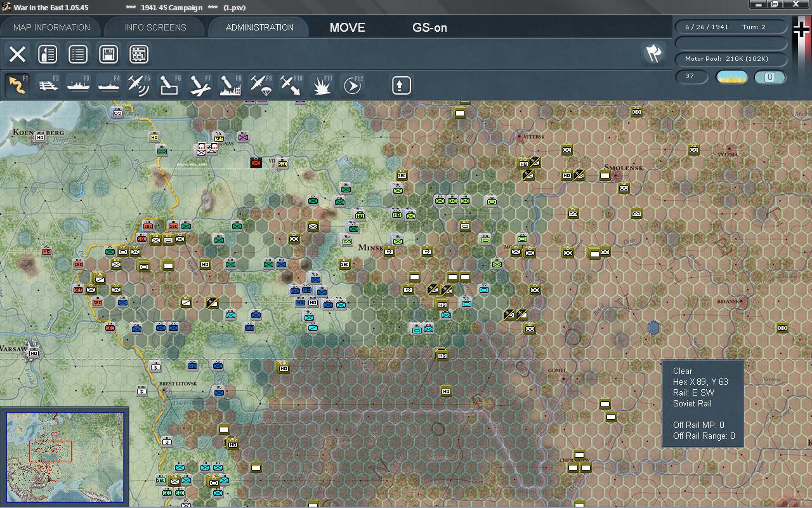
Task: Open the person-and-list report icon
Action: 48,55
